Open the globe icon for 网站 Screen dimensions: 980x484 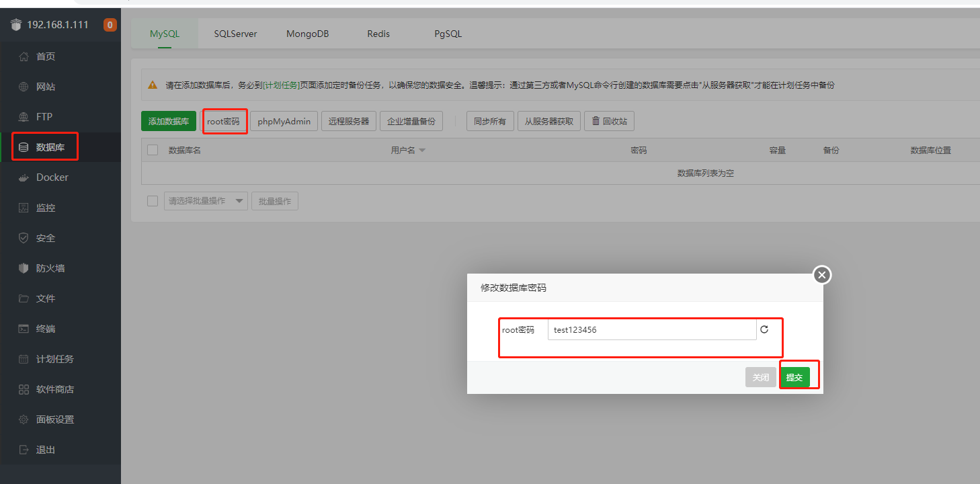tap(24, 87)
